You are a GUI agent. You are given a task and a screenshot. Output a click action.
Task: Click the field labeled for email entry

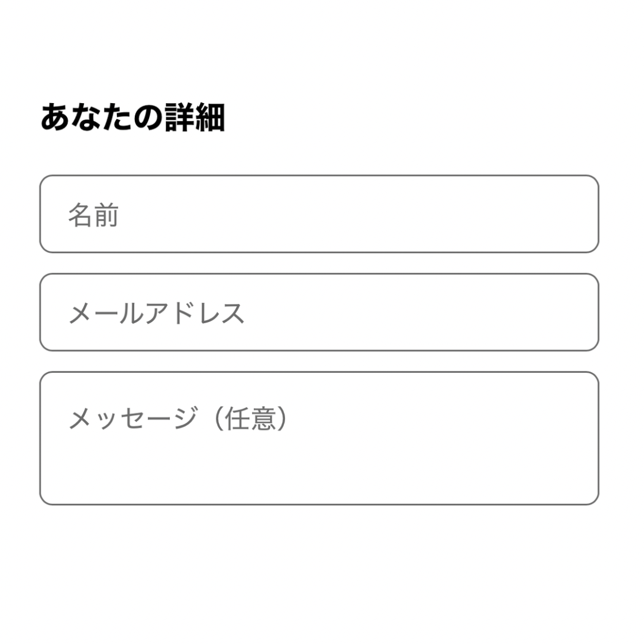(319, 312)
